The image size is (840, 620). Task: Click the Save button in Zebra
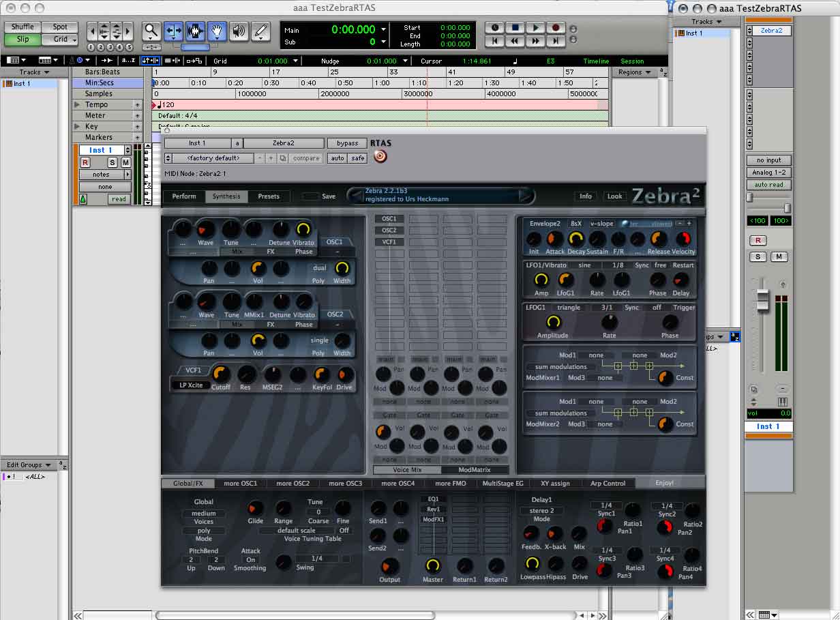328,196
